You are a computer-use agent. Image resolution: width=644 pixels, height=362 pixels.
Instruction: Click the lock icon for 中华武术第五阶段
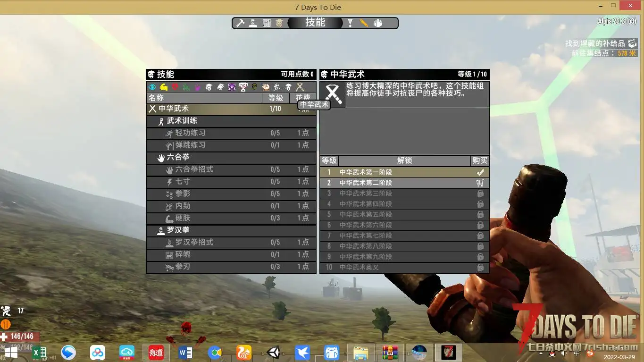coord(480,215)
